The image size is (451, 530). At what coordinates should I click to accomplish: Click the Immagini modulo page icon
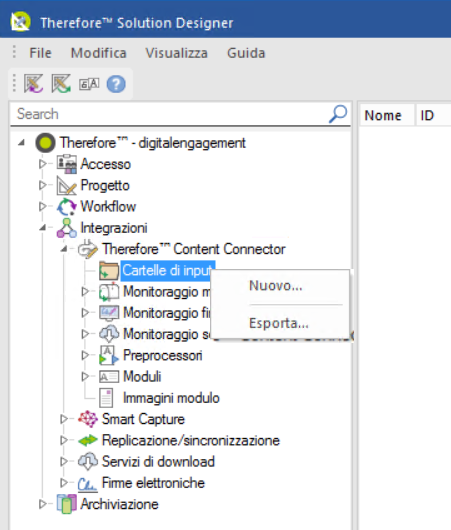click(x=106, y=398)
